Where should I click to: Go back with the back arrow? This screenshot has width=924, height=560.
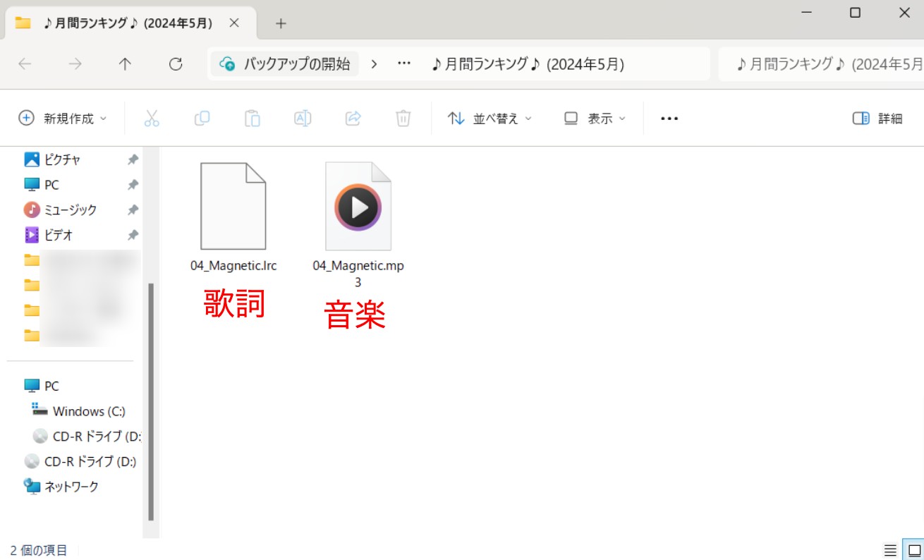click(25, 64)
